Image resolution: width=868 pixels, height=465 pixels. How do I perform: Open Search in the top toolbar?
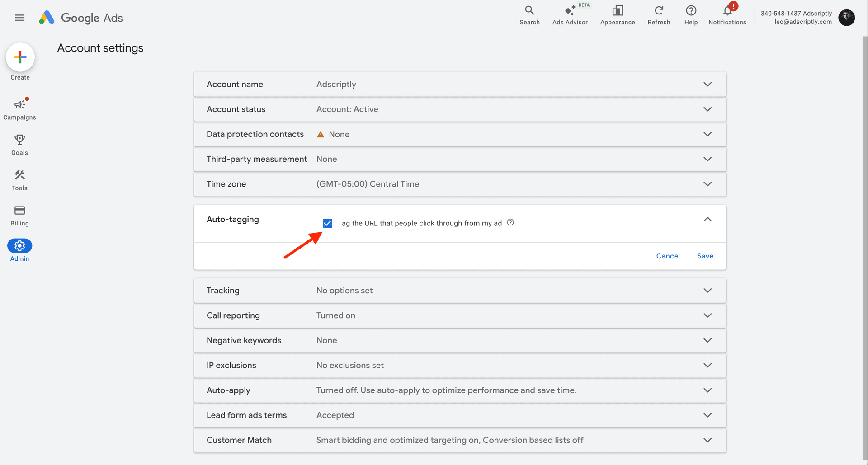click(x=529, y=14)
